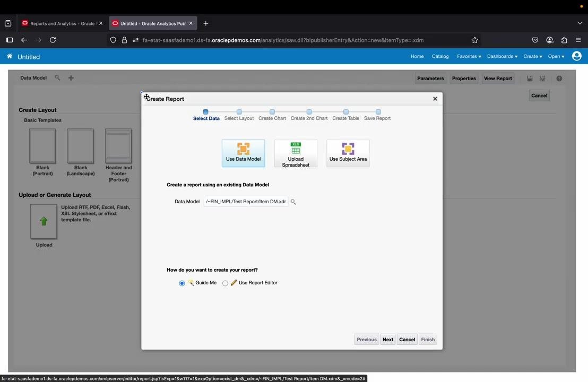The image size is (588, 382).
Task: Pick the Use Subject Area option
Action: tap(348, 153)
